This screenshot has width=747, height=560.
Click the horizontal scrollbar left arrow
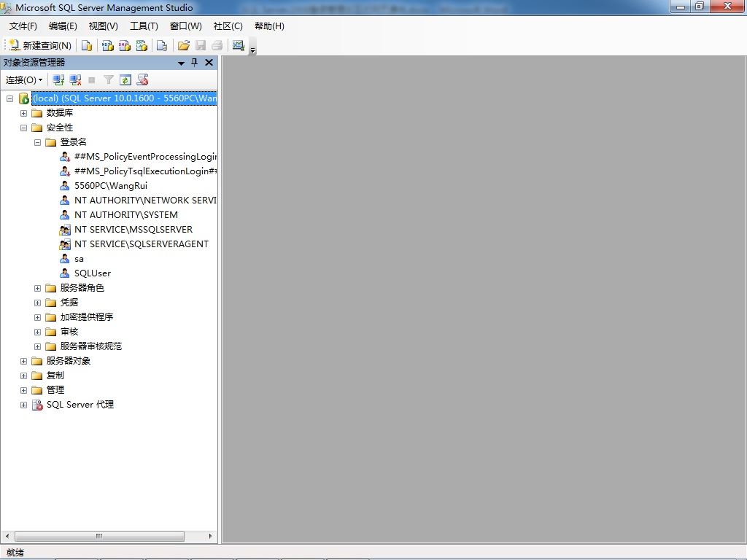click(x=7, y=536)
